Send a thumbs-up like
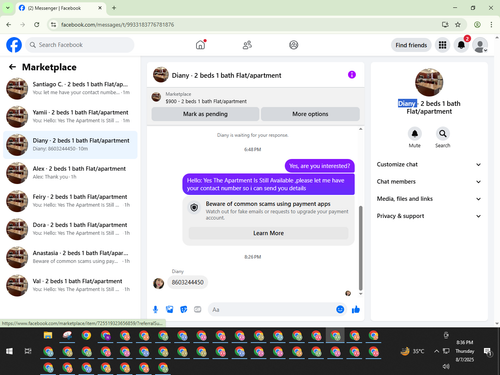Screen dimensions: 500x375 point(356,310)
